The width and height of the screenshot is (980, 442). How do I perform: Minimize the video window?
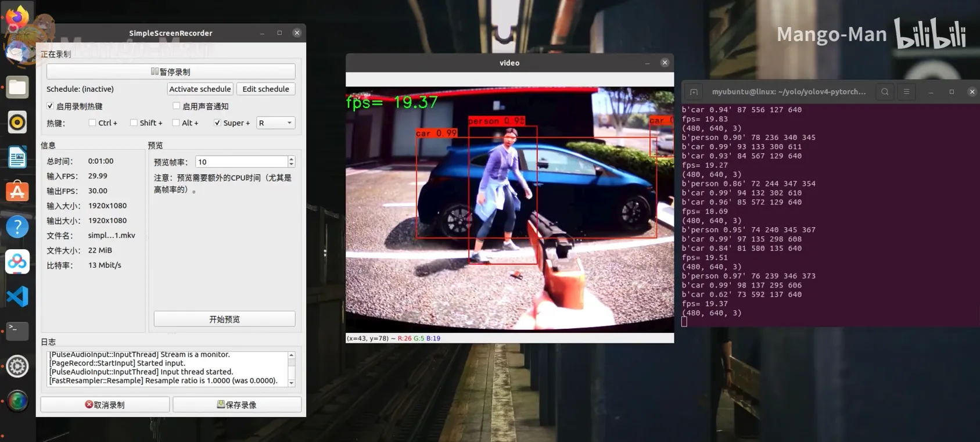click(647, 63)
